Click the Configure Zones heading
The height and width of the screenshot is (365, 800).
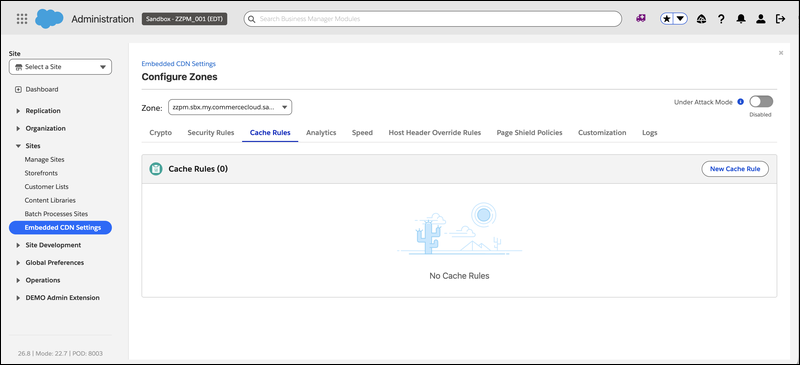pos(179,77)
